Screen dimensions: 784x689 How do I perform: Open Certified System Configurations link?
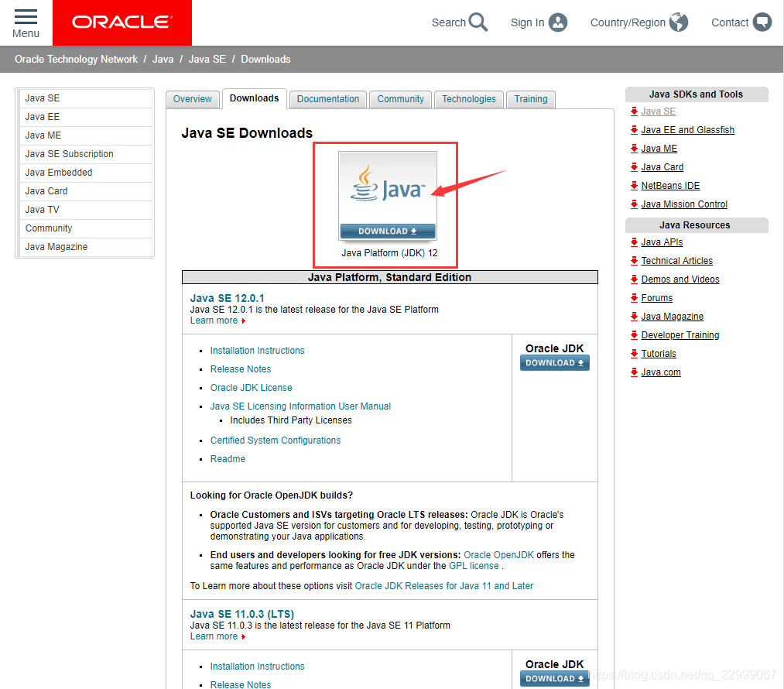click(275, 440)
